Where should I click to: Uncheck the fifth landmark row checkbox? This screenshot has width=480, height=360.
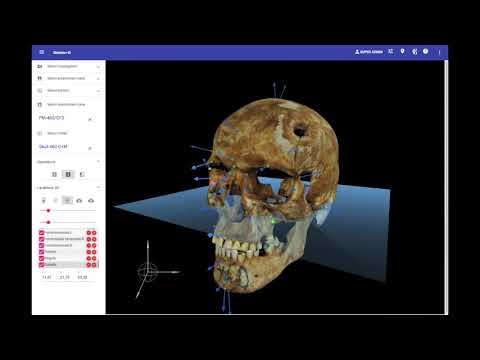click(42, 258)
